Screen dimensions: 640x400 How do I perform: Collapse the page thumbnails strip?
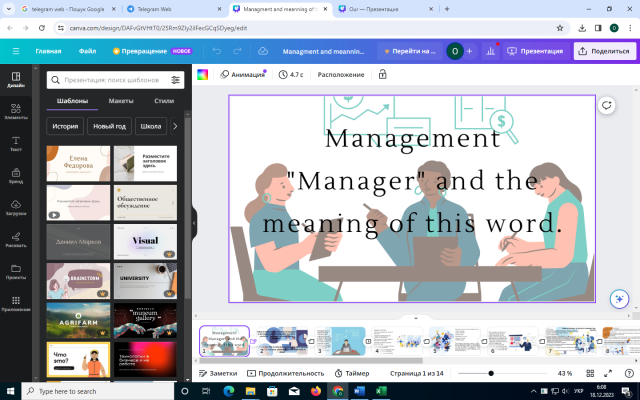(x=416, y=318)
